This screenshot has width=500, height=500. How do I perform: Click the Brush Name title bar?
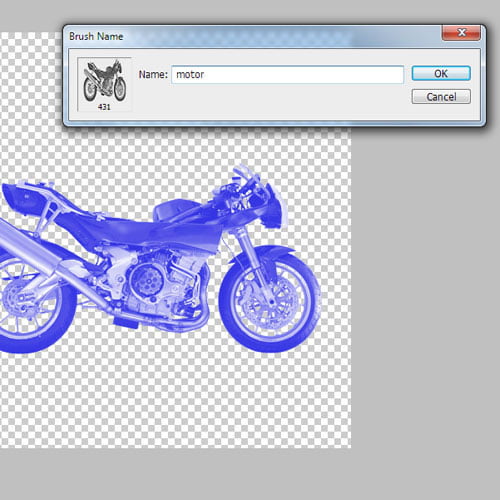pyautogui.click(x=253, y=36)
